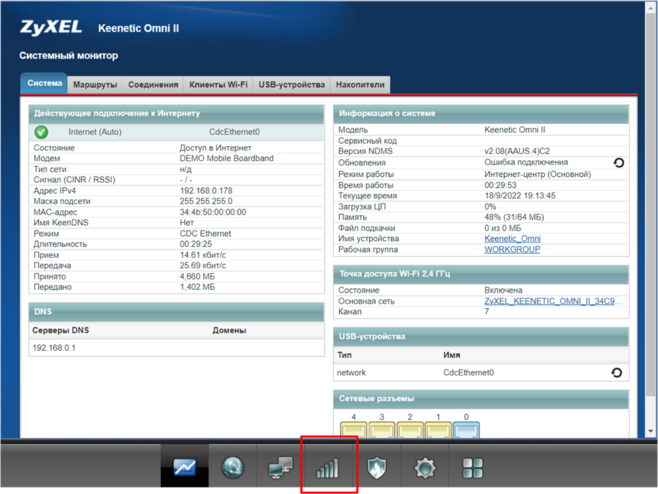Image resolution: width=658 pixels, height=494 pixels.
Task: Open the Keenetic_Omni device name link
Action: tap(512, 238)
